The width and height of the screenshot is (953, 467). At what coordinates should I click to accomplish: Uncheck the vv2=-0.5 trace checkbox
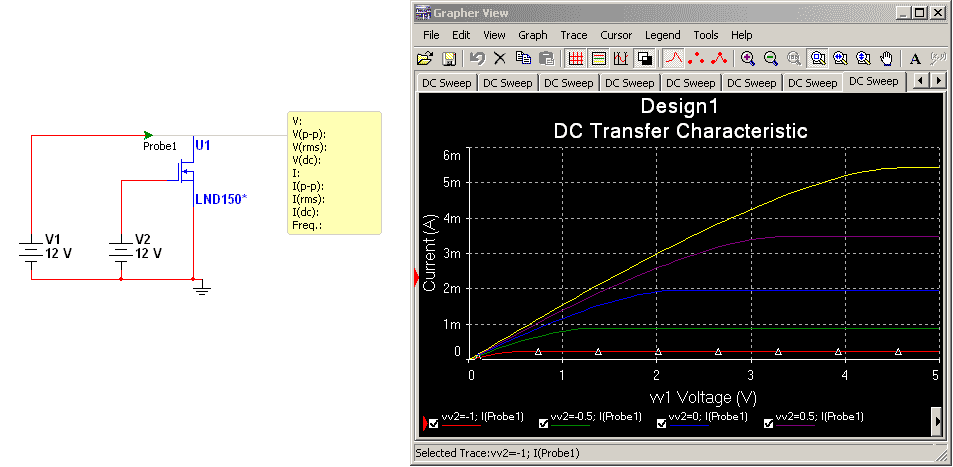click(543, 424)
